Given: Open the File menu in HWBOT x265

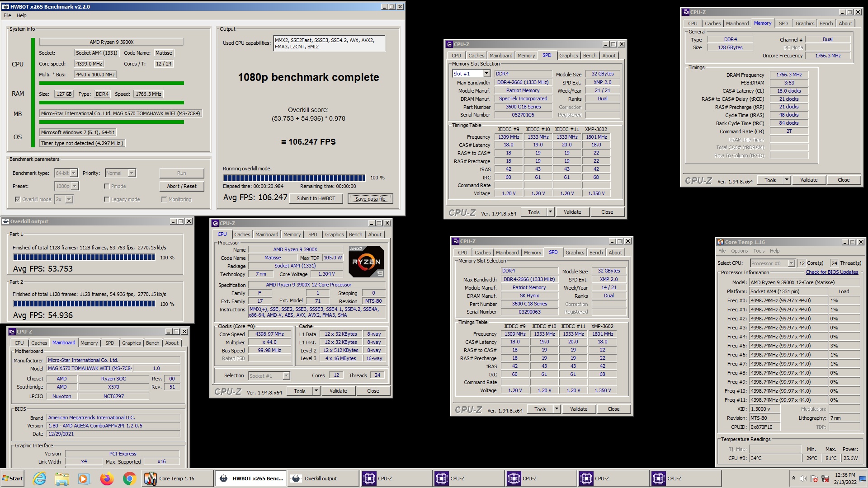Looking at the screenshot, I should pyautogui.click(x=7, y=15).
